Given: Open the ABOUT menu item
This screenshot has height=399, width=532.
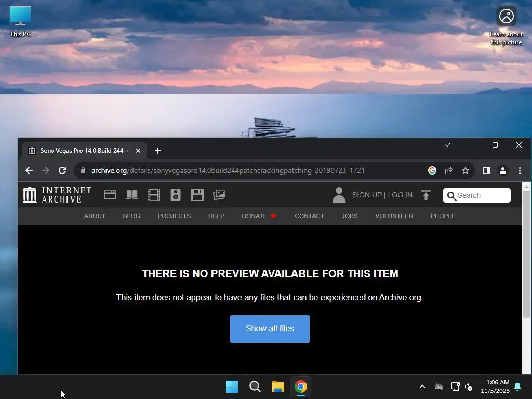Looking at the screenshot, I should (95, 216).
